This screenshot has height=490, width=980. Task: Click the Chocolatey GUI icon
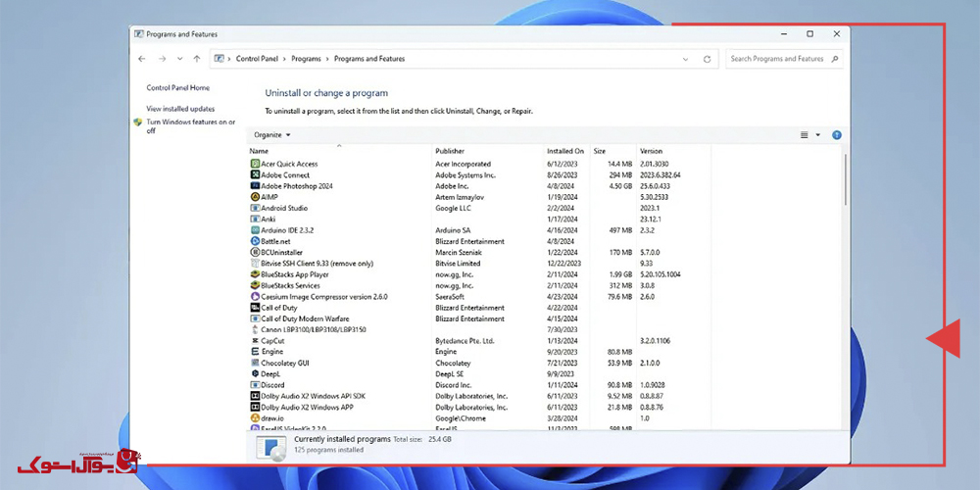coord(255,364)
